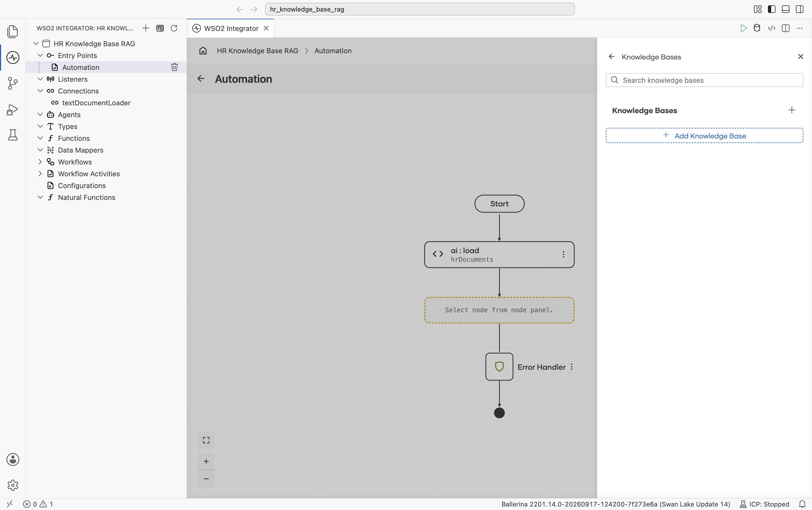Toggle bottom panel visibility
812x510 pixels.
785,9
